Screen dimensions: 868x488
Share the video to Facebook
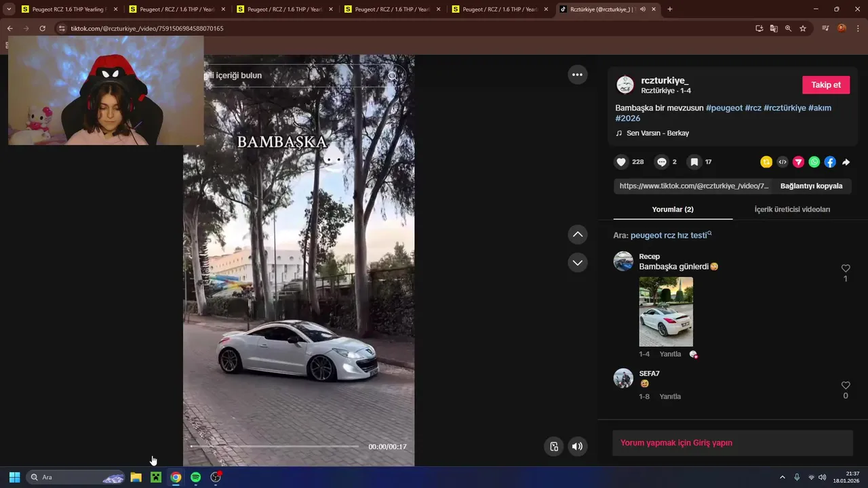point(830,162)
